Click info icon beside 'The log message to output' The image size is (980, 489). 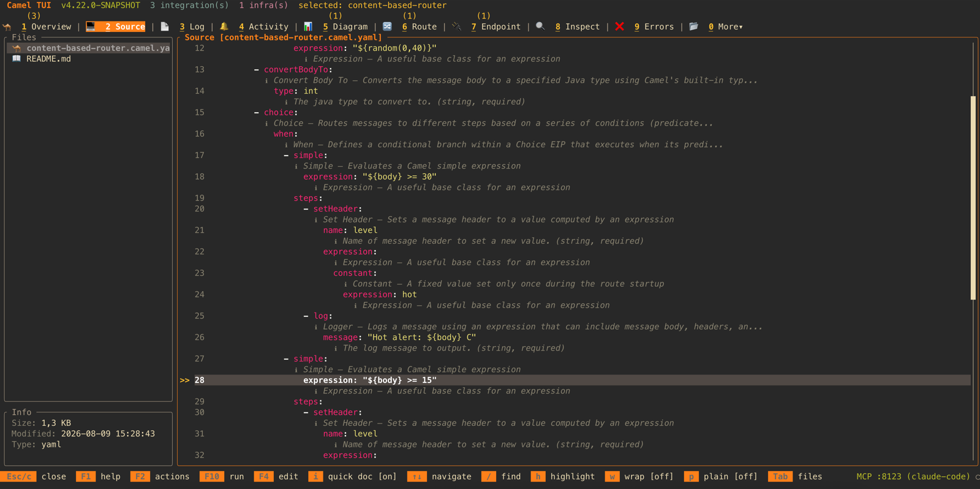coord(336,349)
